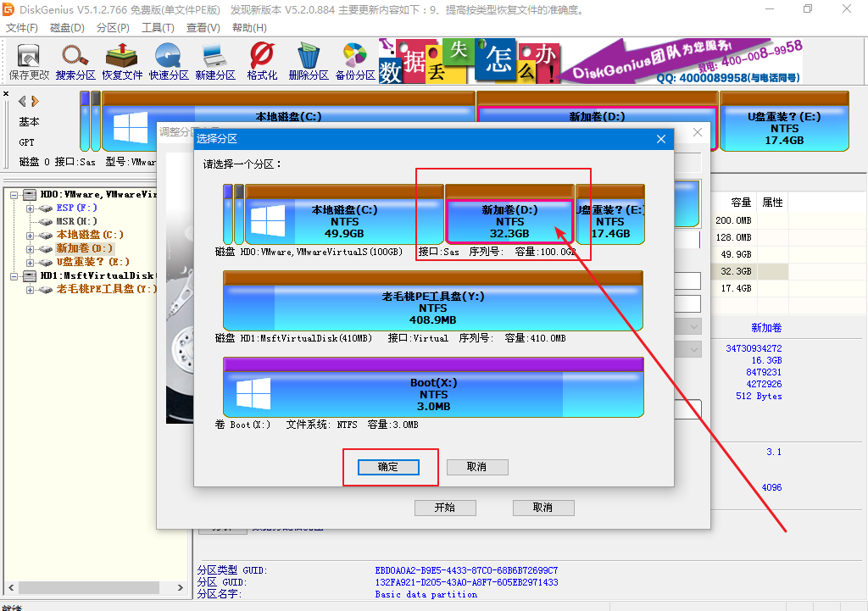
Task: Click the 32.3GB capacity cell in partition table
Action: (x=736, y=271)
